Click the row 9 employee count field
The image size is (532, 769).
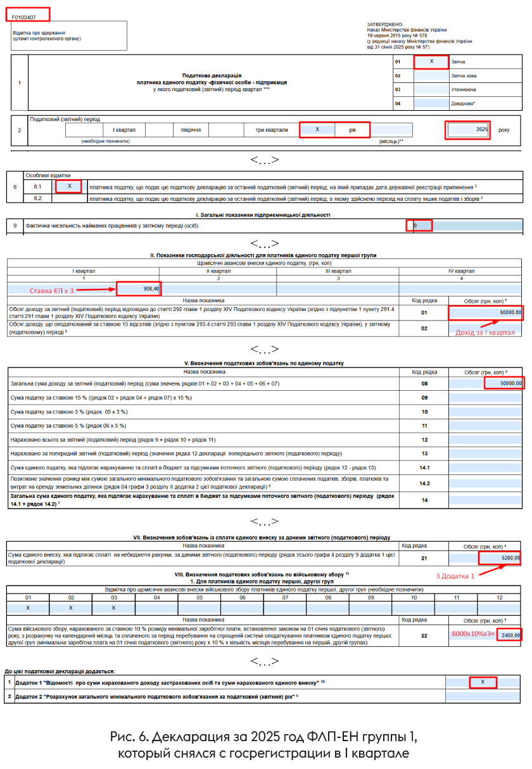[x=467, y=226]
